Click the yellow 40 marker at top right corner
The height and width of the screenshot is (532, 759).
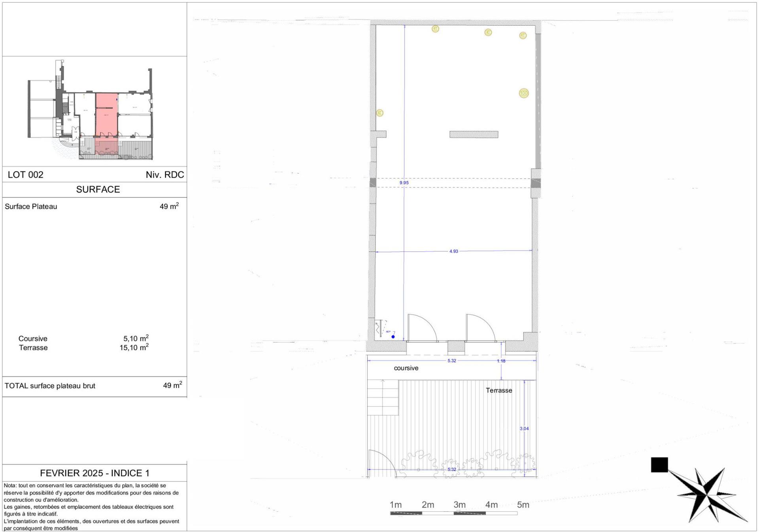tap(523, 36)
